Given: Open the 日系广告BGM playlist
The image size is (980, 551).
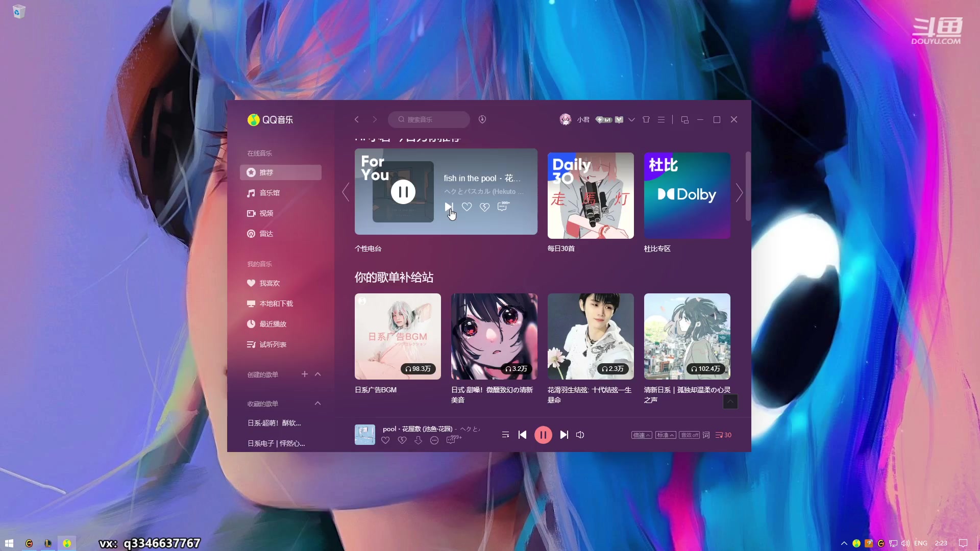Looking at the screenshot, I should (397, 337).
